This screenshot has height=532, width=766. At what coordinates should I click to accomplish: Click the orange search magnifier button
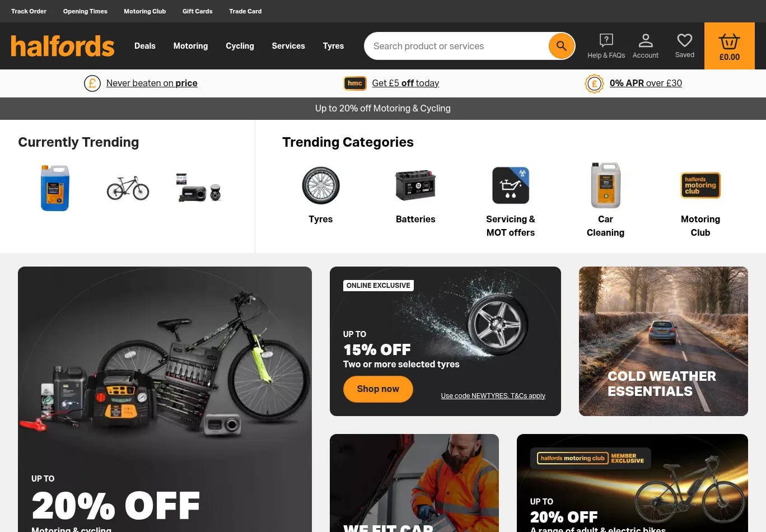point(561,46)
